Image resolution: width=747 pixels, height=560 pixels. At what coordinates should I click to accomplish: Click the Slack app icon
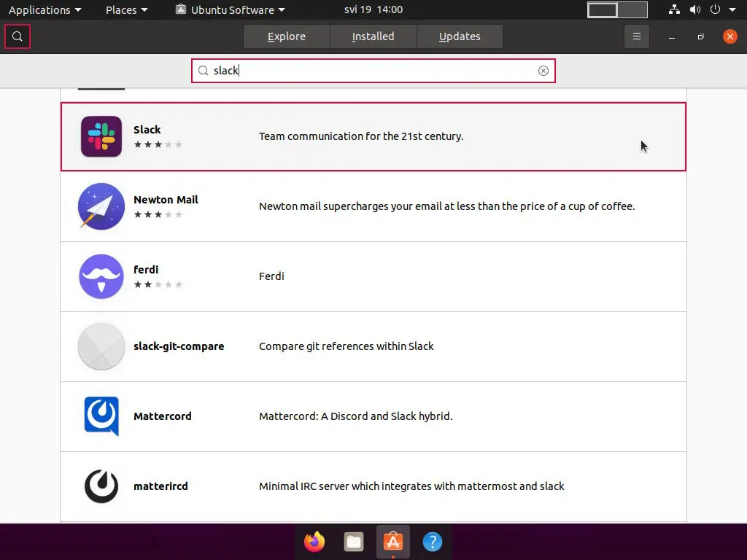(101, 136)
